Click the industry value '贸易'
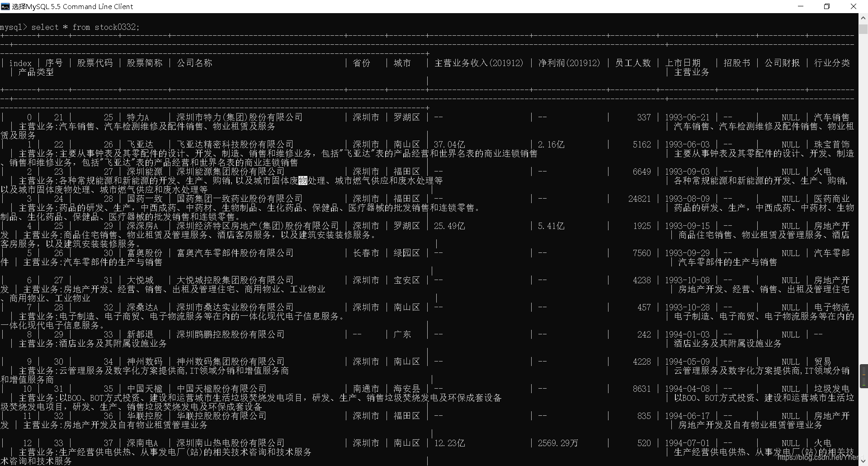Viewport: 868px width, 466px height. click(x=823, y=361)
